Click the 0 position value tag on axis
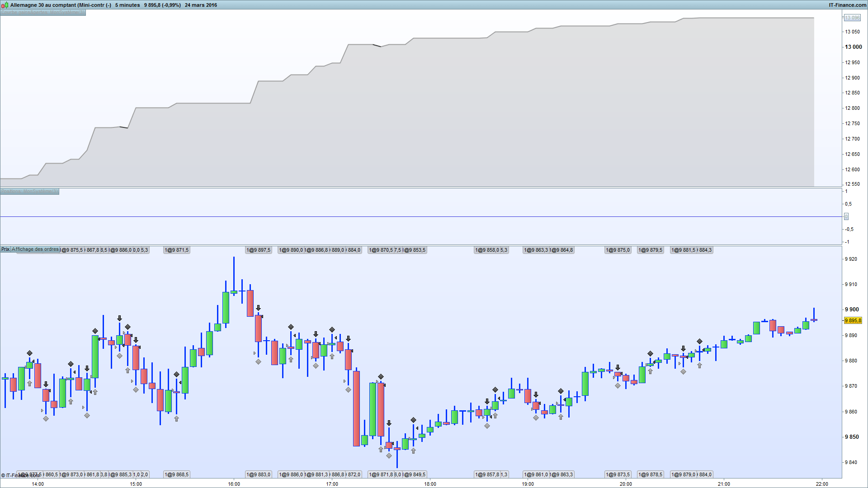The image size is (868, 488). point(846,217)
